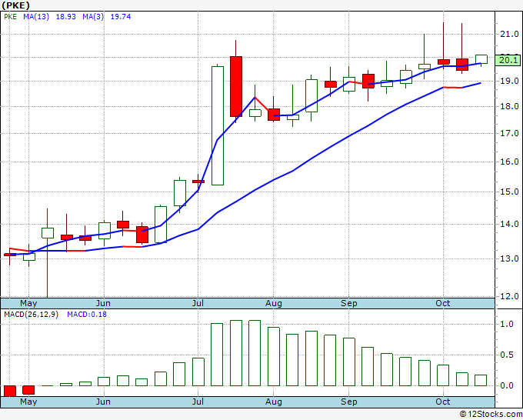Click the last green October candlestick
Image resolution: width=523 pixels, height=420 pixels.
click(481, 59)
